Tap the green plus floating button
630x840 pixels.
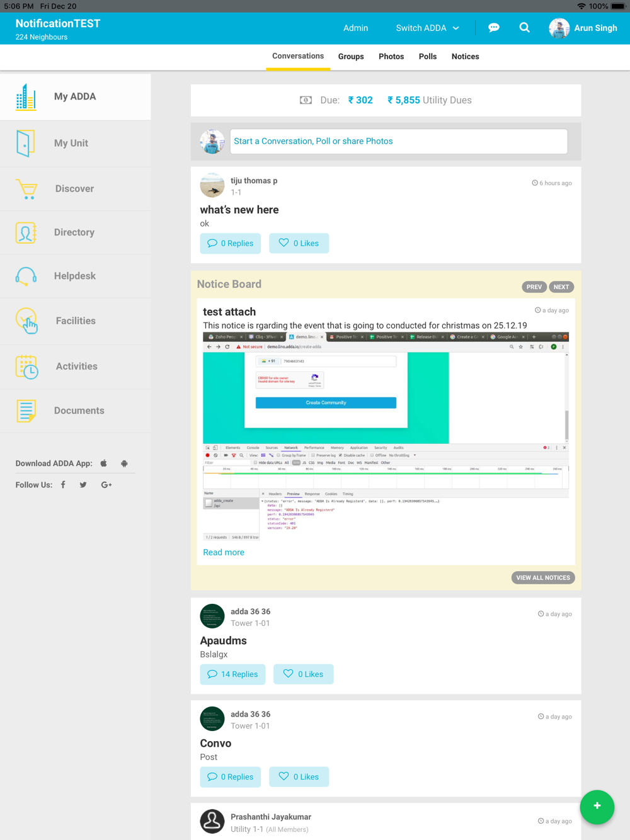click(597, 807)
